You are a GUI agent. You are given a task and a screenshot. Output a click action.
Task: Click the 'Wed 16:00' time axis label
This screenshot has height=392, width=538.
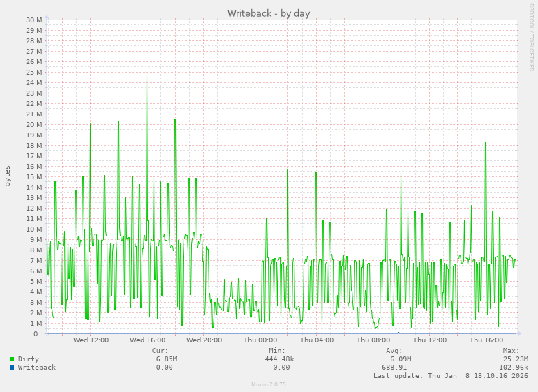[147, 340]
